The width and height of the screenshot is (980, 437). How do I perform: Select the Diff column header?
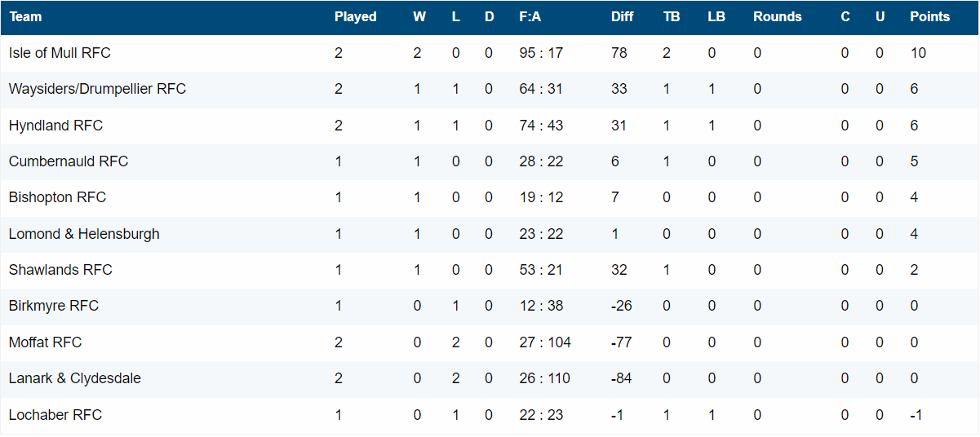(x=623, y=16)
